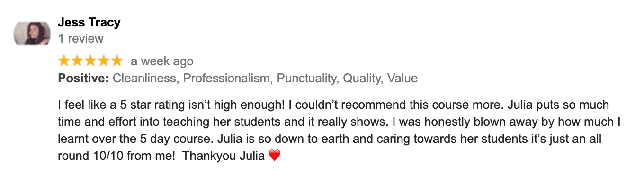Image resolution: width=644 pixels, height=175 pixels.
Task: Open Jess Tracy's profile picture
Action: coord(33,34)
